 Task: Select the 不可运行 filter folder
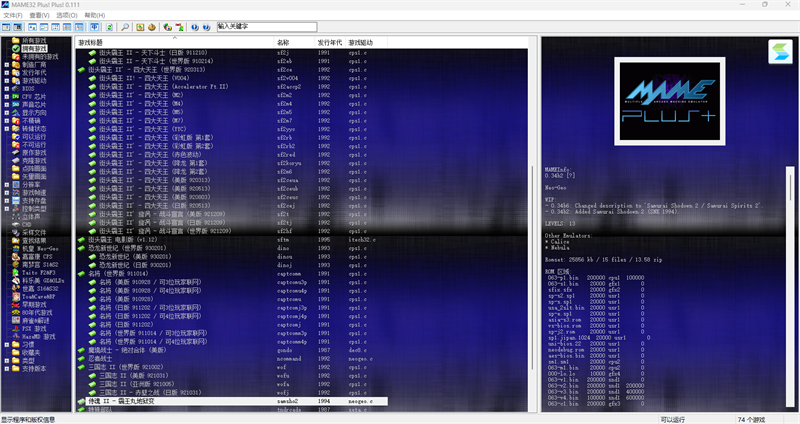coord(34,145)
